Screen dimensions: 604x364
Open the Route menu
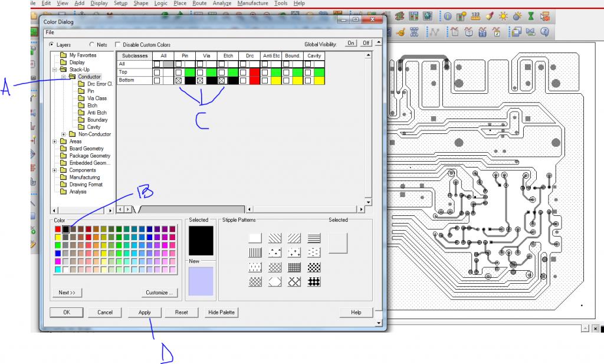coord(199,3)
